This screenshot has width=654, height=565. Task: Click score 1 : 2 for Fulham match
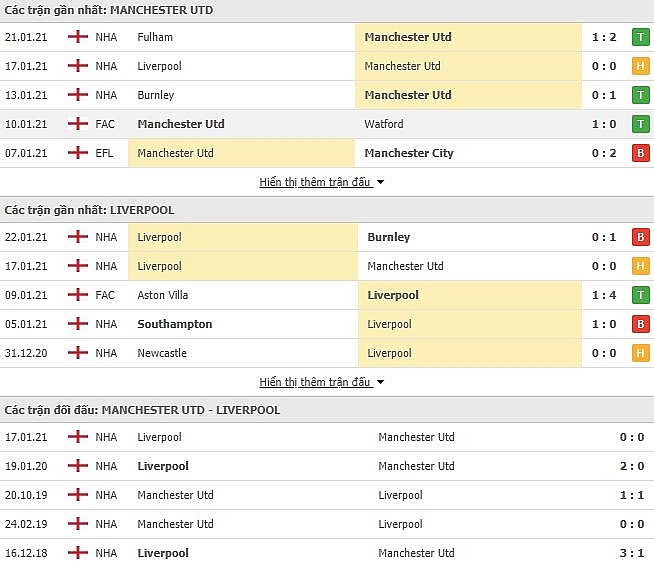(604, 37)
